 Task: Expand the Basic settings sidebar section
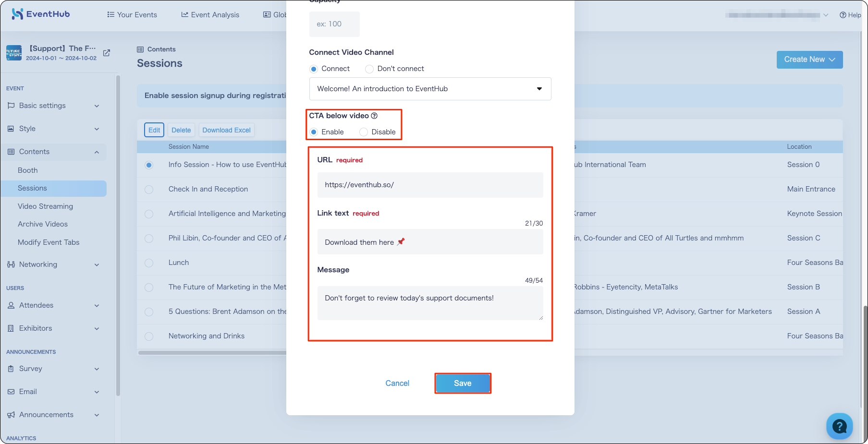coord(53,106)
